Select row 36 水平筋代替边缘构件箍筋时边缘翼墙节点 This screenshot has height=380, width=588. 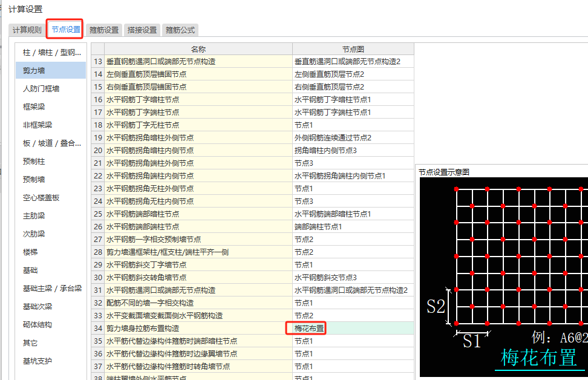click(x=253, y=354)
